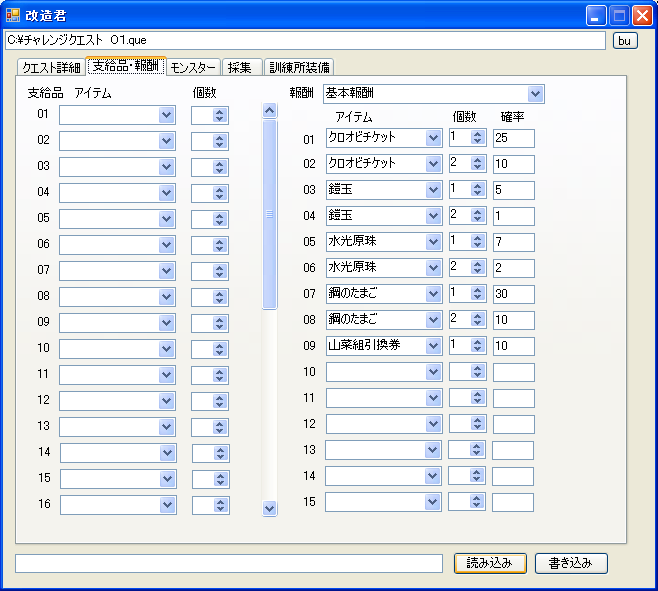Click reward 07 probability field showing 30
This screenshot has height=591, width=658.
point(513,294)
